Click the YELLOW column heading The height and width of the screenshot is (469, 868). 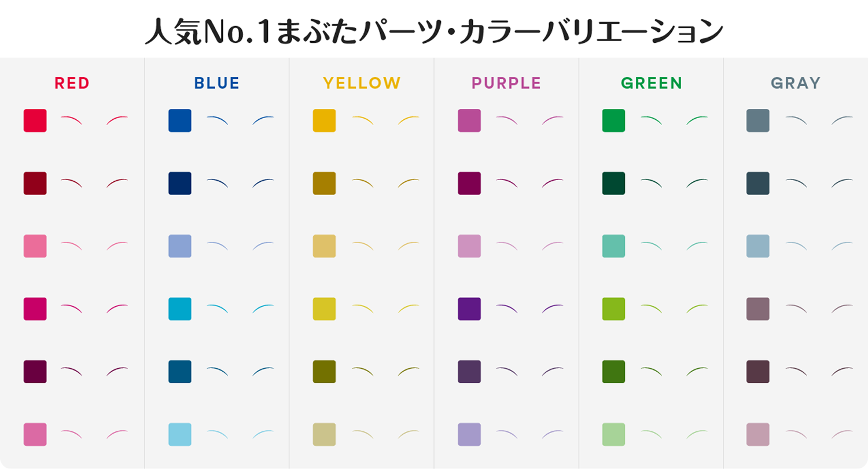tap(362, 83)
